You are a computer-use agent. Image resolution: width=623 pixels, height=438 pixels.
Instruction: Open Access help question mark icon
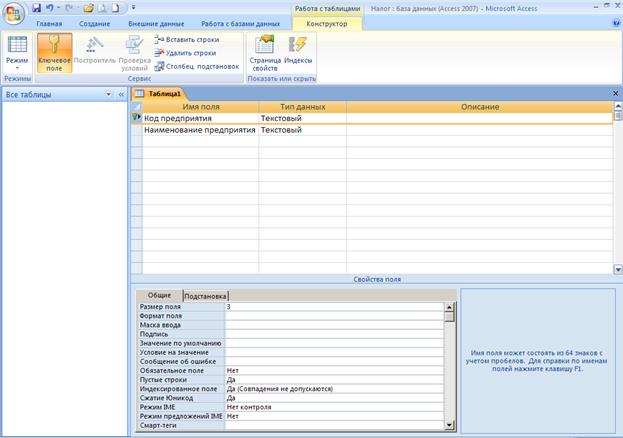(x=617, y=23)
